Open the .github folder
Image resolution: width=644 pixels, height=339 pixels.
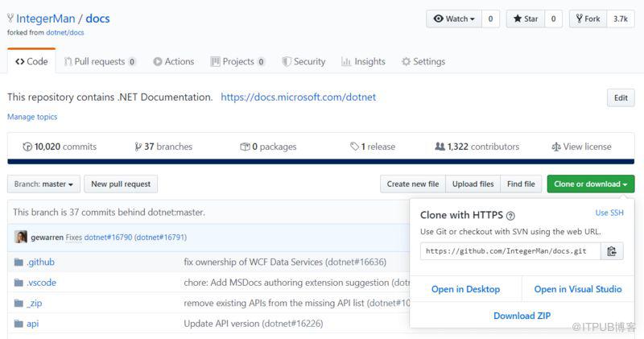tap(40, 263)
